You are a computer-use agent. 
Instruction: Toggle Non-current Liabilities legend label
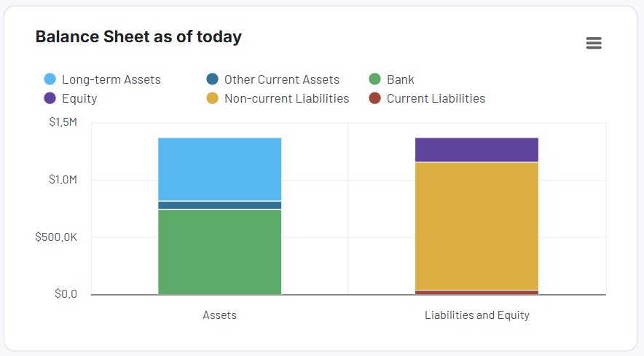[287, 98]
